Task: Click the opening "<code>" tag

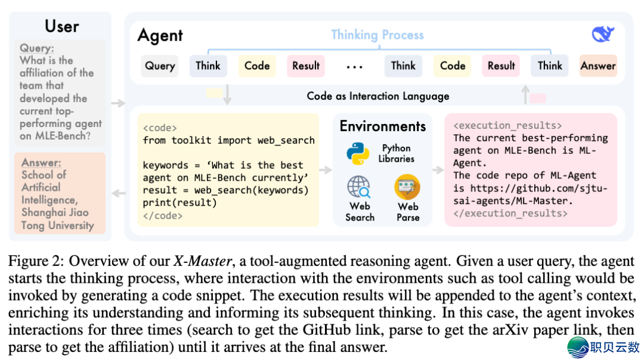Action: (x=160, y=128)
